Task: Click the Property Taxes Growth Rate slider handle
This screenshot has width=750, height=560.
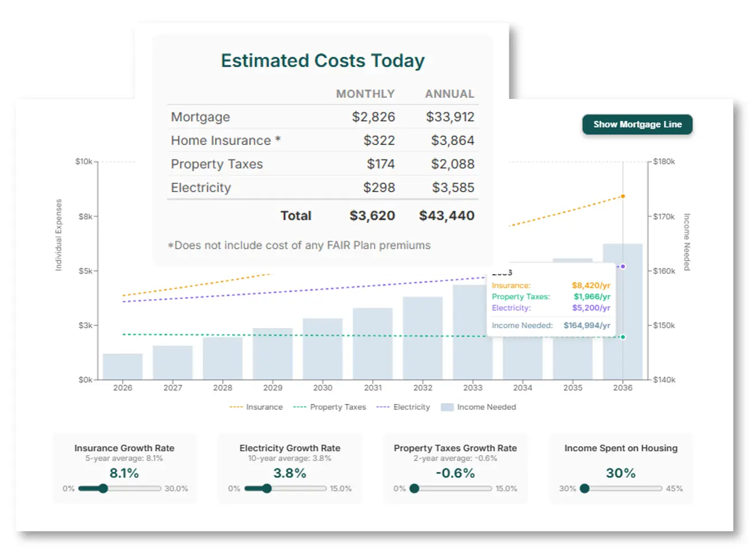Action: click(x=414, y=489)
